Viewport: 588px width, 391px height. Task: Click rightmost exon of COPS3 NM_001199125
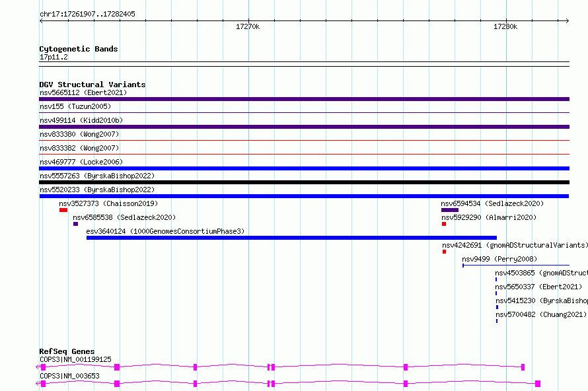(523, 367)
